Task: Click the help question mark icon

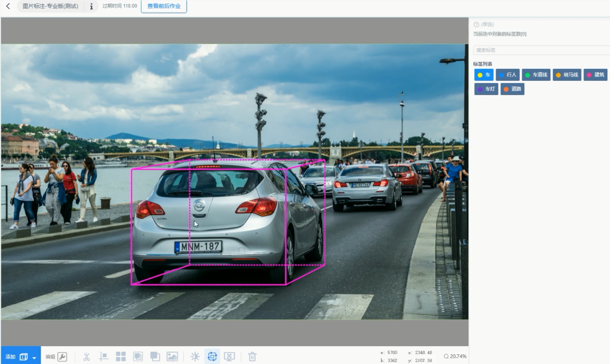Action: pyautogui.click(x=476, y=24)
